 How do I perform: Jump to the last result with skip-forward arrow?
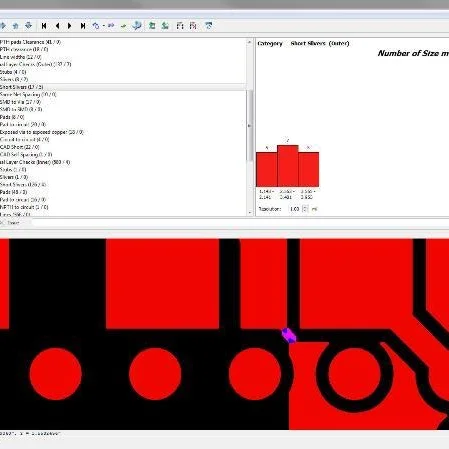click(x=83, y=26)
